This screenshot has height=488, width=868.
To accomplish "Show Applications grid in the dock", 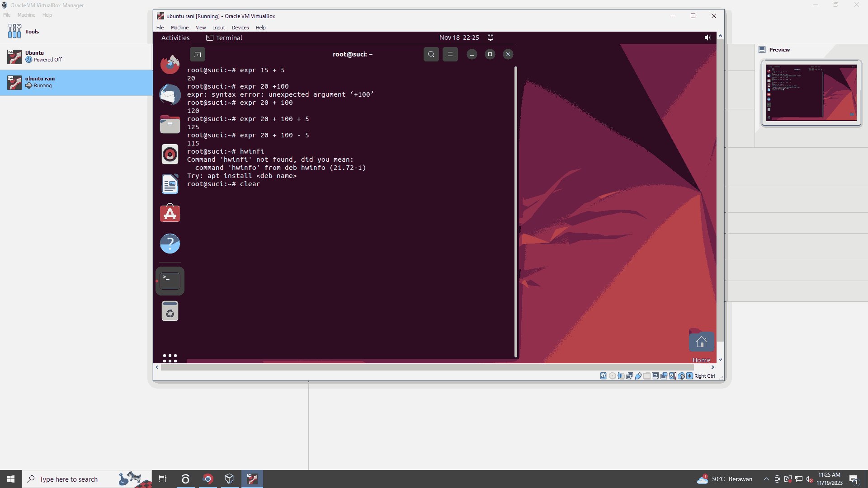I will point(170,358).
